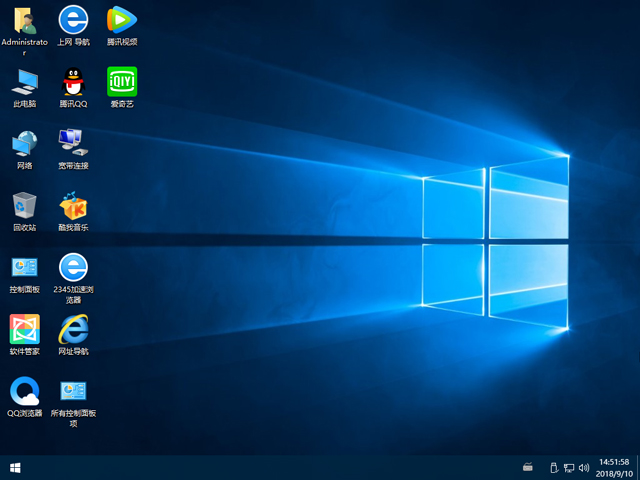Image resolution: width=640 pixels, height=480 pixels.
Task: Select the 2345加速浏览器 shortcut
Action: coord(73,268)
